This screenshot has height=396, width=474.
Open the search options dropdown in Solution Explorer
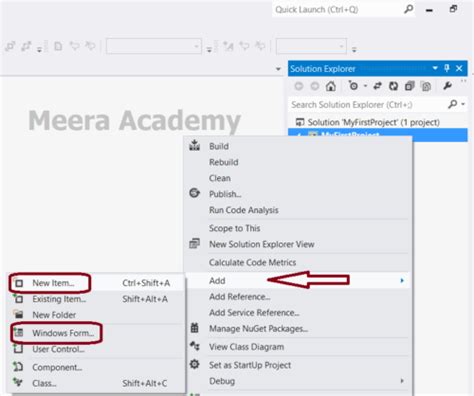(463, 104)
